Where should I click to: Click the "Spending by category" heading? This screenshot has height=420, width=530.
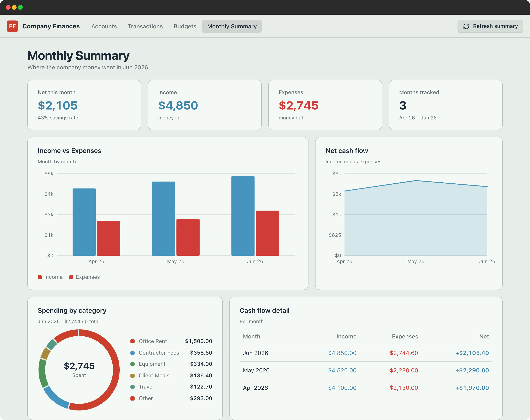72,311
